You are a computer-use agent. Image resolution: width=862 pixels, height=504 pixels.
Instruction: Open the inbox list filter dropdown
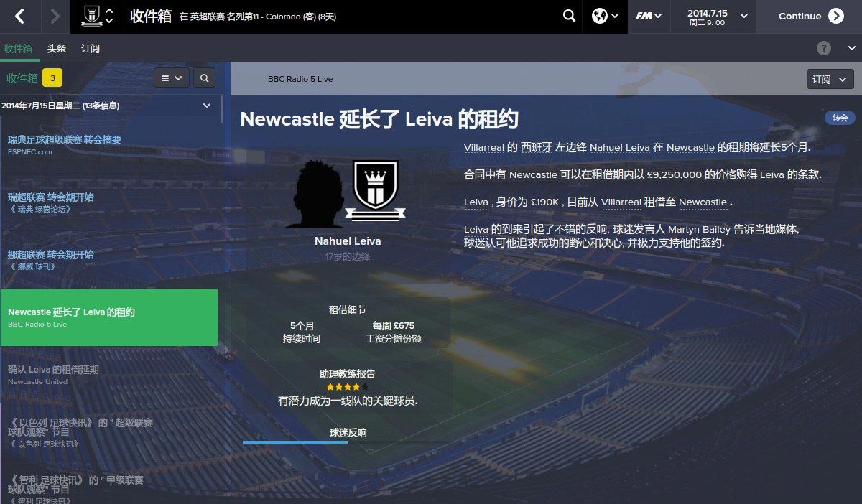pos(171,78)
